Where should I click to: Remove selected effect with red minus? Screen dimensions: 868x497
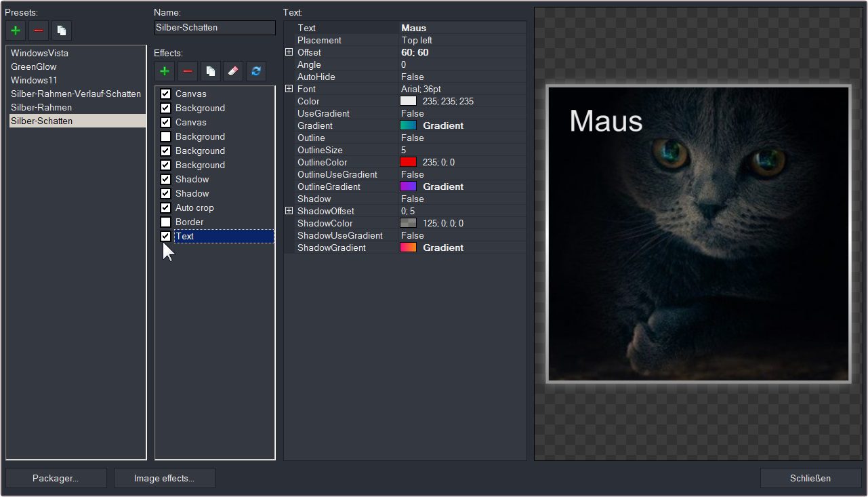(188, 71)
